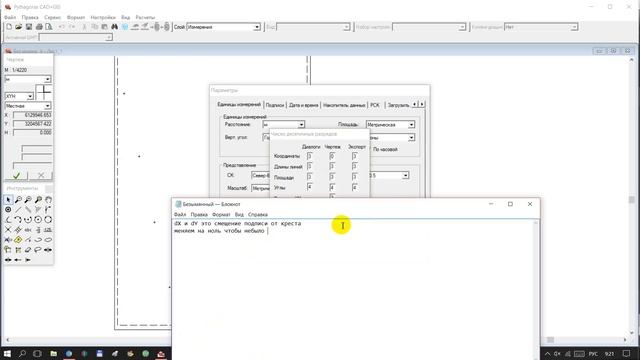Open the dropdown above По часовой
The width and height of the screenshot is (640, 360).
pos(411,138)
